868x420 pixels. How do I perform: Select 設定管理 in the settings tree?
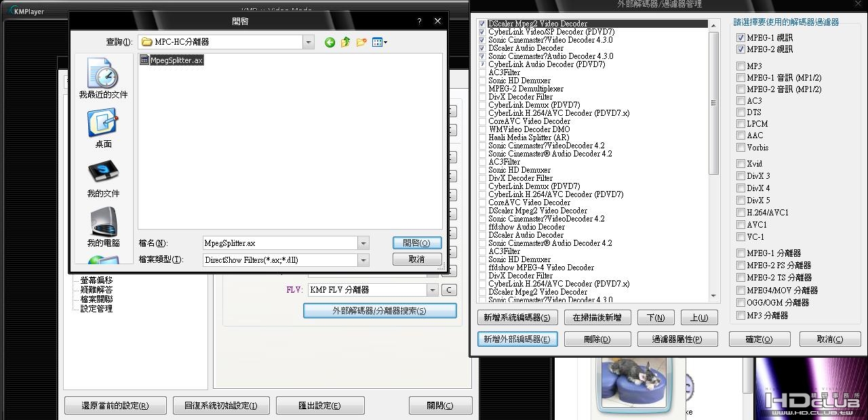click(x=96, y=308)
